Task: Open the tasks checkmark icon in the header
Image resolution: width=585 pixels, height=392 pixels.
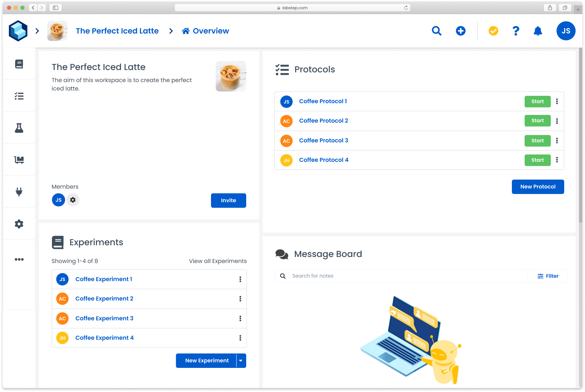Action: pos(493,31)
